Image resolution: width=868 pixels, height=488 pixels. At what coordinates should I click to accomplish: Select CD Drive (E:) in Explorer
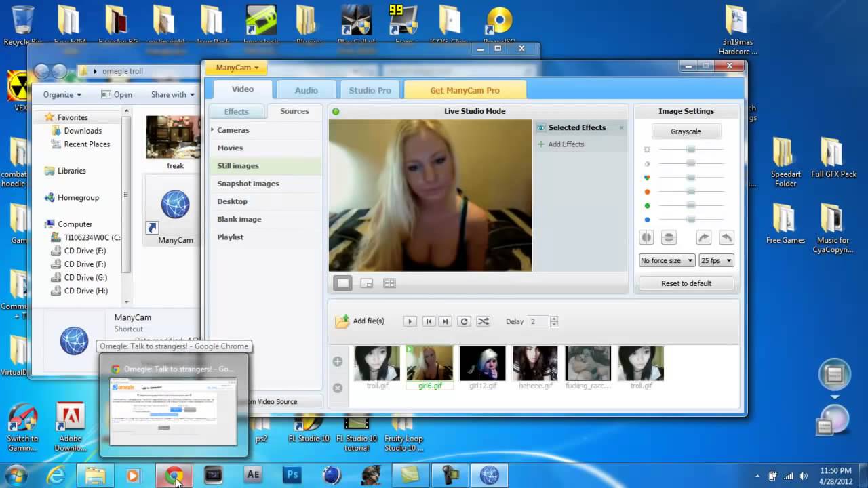point(85,251)
